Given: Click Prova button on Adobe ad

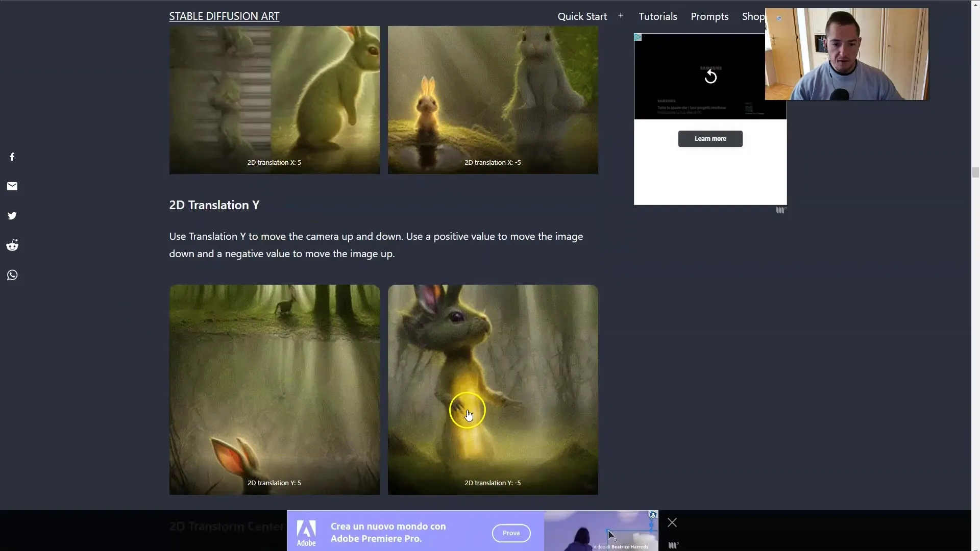Looking at the screenshot, I should (511, 532).
